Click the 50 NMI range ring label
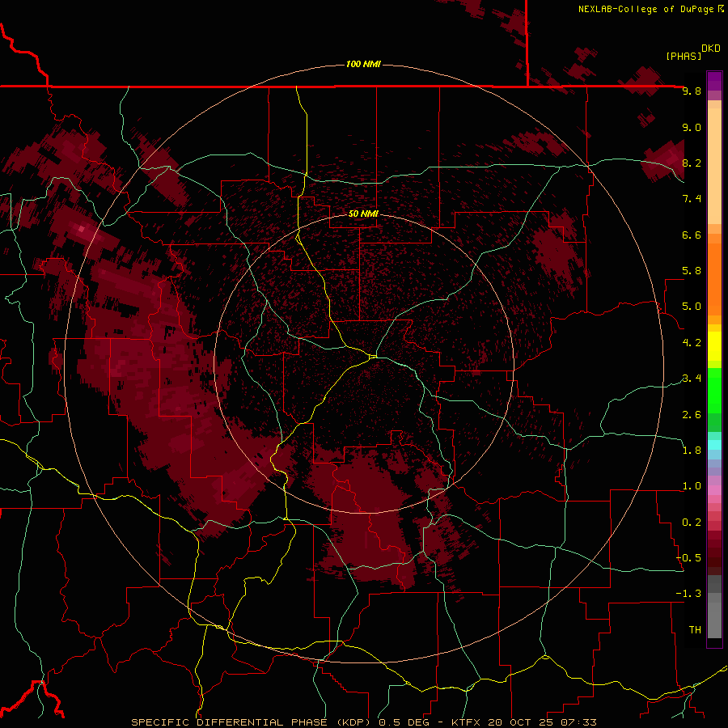This screenshot has width=728, height=728. pos(363,214)
